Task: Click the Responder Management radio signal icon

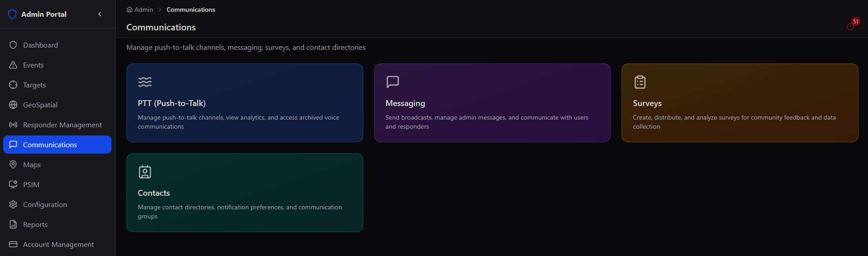Action: [x=13, y=125]
